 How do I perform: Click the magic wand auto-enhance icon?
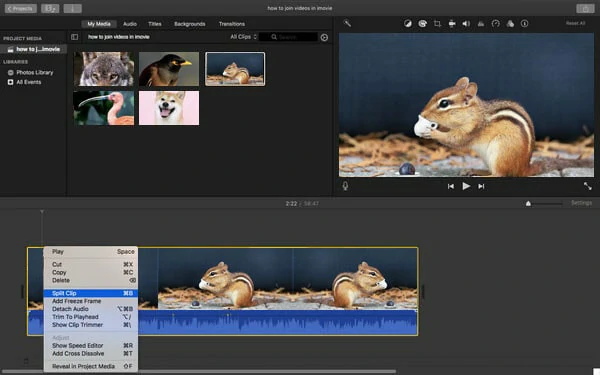click(347, 23)
